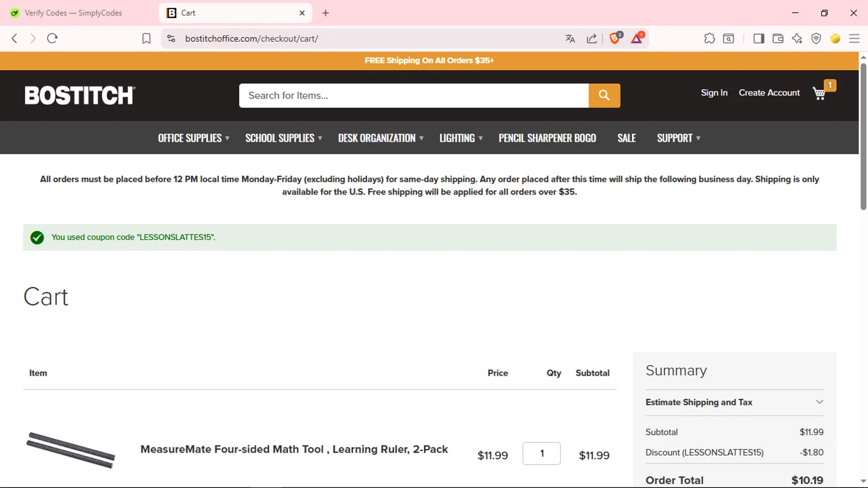Click the quantity input box
The height and width of the screenshot is (488, 868).
point(542,454)
